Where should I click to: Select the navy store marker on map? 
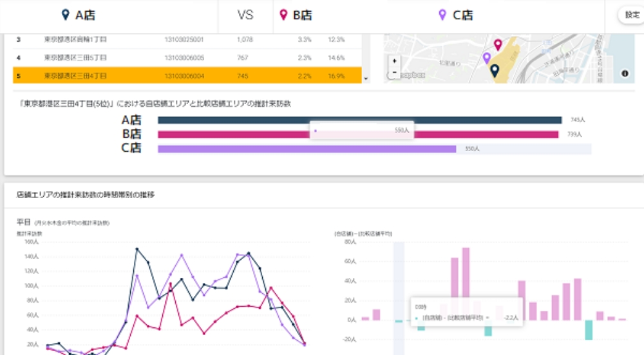495,70
